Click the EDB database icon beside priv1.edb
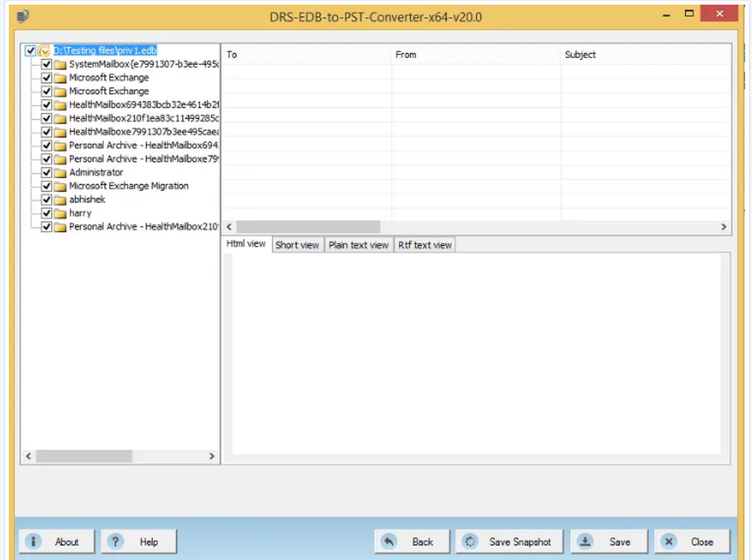The image size is (752, 560). 44,50
